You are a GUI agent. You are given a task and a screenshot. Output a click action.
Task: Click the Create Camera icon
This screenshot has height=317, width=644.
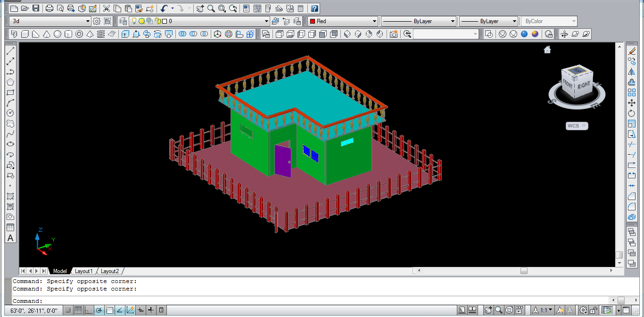[394, 34]
